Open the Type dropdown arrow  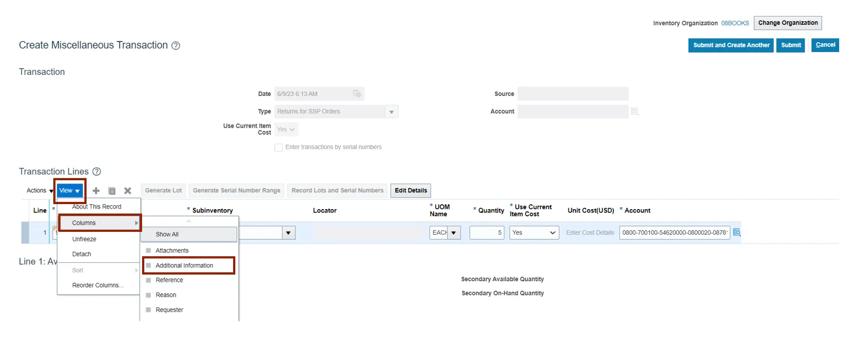point(391,111)
